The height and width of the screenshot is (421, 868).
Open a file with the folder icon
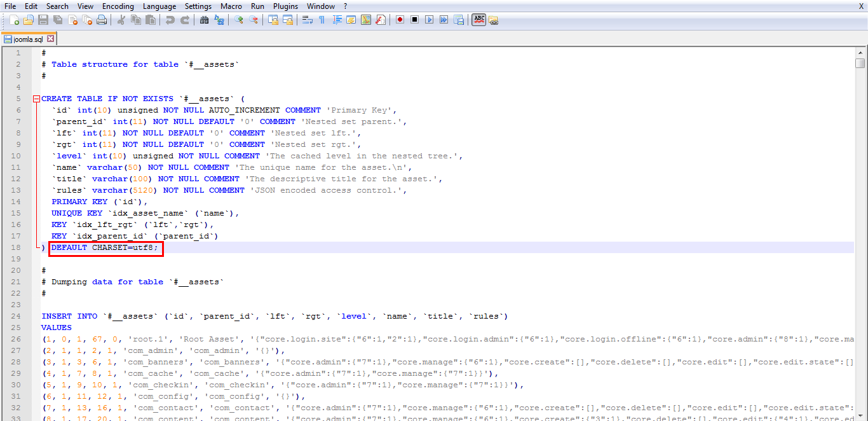pos(29,20)
